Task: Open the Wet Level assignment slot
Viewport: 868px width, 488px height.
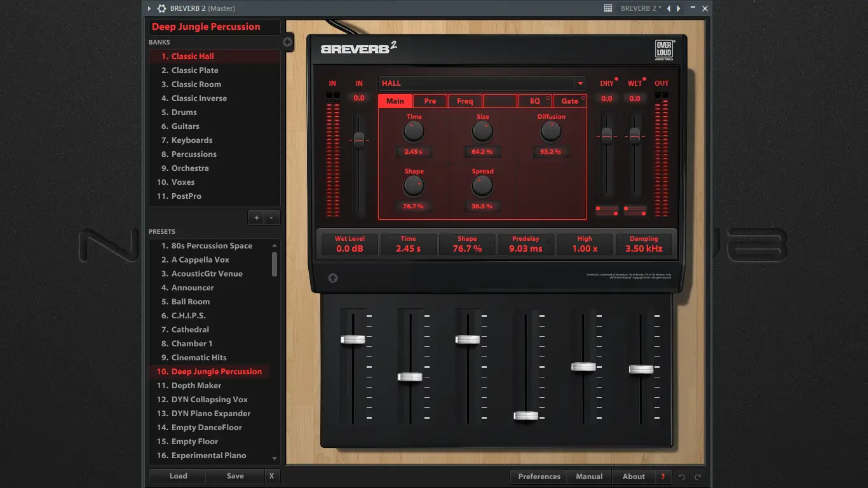Action: tap(349, 245)
